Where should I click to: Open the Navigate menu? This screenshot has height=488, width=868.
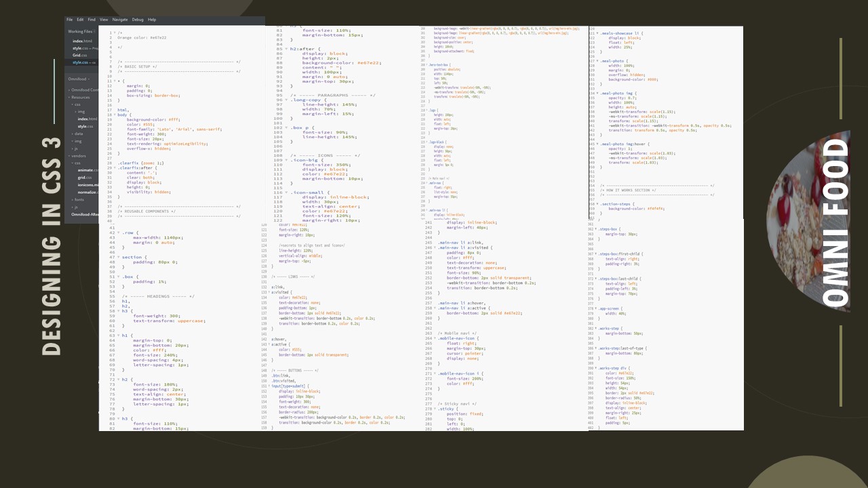click(120, 20)
